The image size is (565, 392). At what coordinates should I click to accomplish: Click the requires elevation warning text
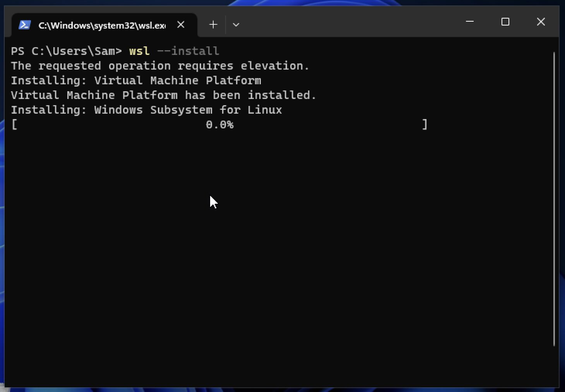coord(160,65)
